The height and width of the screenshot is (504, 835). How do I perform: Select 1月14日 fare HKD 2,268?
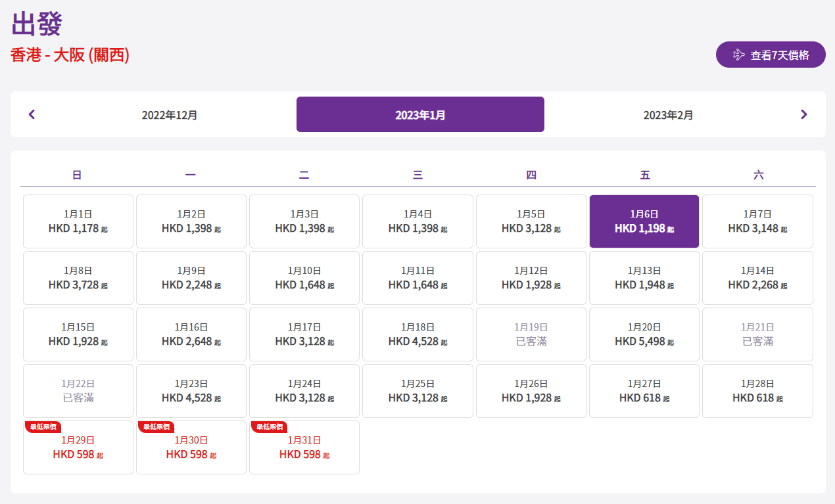[757, 278]
